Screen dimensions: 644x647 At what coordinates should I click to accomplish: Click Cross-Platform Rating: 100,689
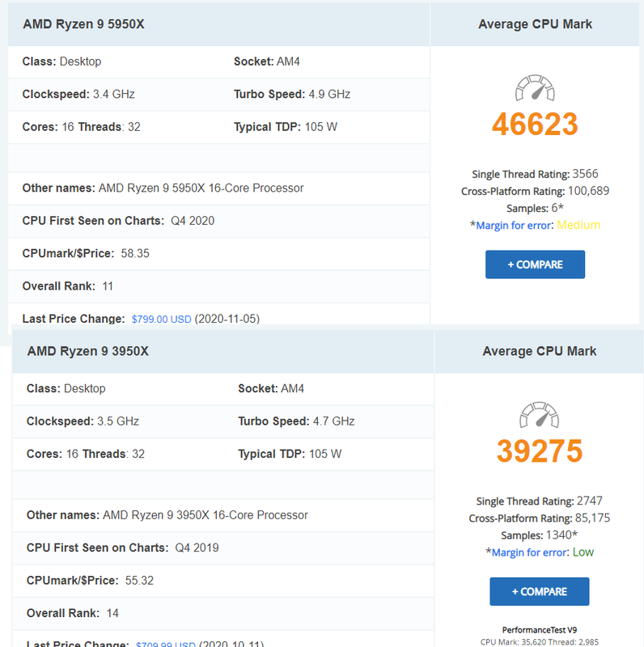pyautogui.click(x=535, y=191)
